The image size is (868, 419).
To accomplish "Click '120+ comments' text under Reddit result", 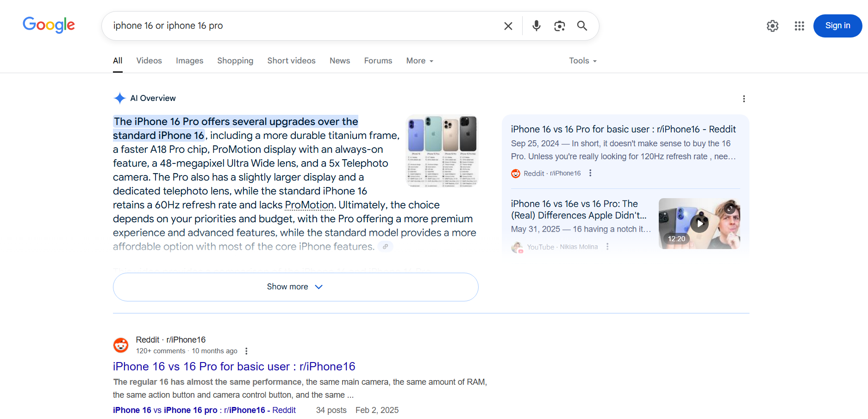I will click(161, 351).
